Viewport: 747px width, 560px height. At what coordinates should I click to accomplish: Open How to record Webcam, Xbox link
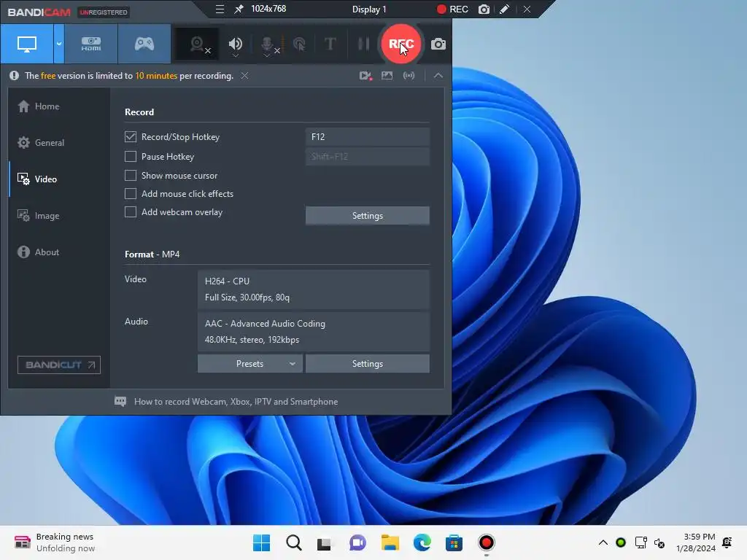coord(236,402)
